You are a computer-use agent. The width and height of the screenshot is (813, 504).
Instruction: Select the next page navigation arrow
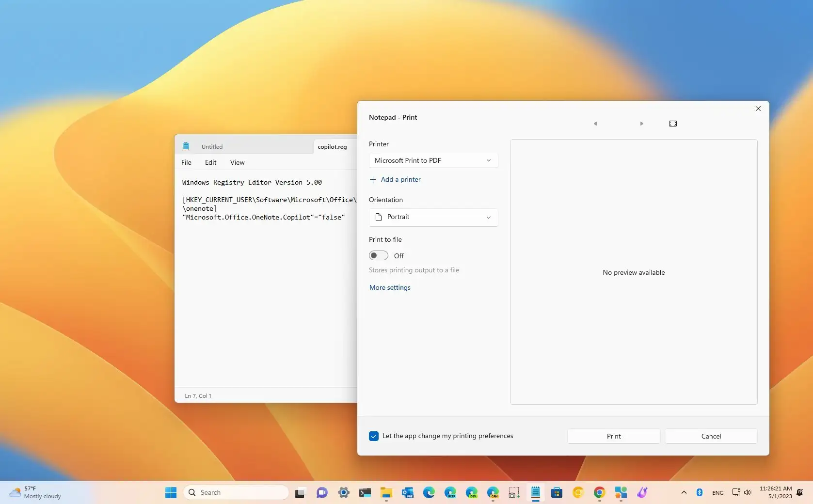(641, 124)
